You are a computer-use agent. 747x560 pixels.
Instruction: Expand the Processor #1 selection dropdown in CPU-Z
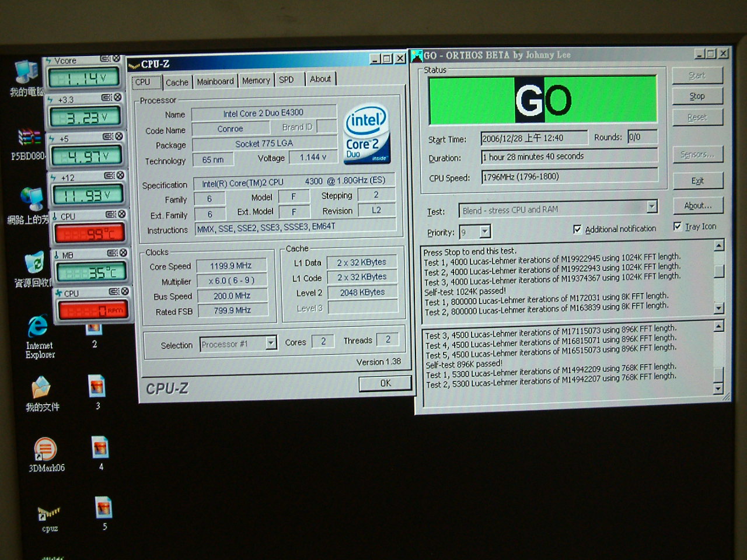271,343
